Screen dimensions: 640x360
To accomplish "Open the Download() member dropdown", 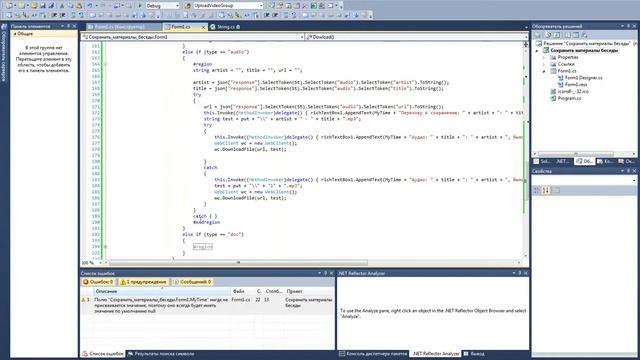I will [x=416, y=37].
